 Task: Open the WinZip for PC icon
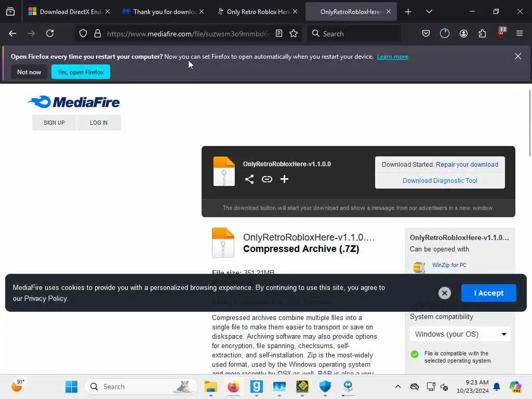419,267
